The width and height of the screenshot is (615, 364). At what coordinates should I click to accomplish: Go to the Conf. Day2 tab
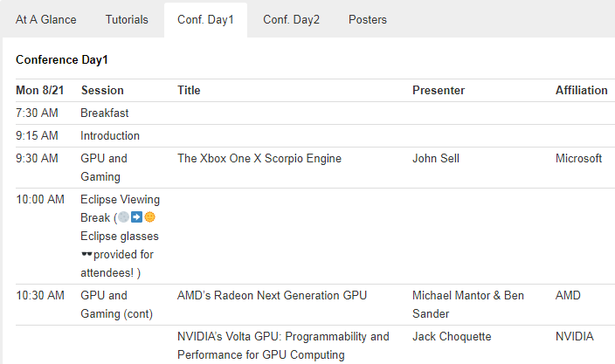point(291,19)
